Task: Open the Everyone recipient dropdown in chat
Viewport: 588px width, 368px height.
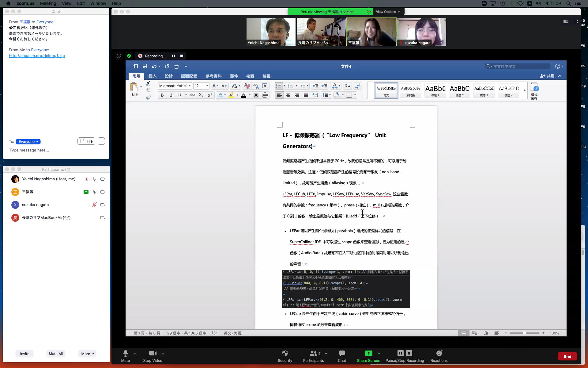Action: pyautogui.click(x=28, y=142)
